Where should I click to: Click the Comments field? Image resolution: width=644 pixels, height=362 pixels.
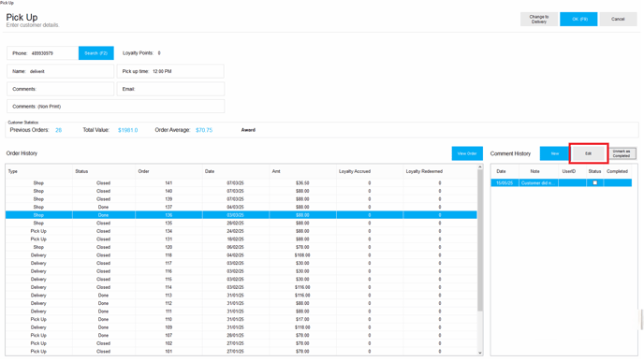coord(60,89)
